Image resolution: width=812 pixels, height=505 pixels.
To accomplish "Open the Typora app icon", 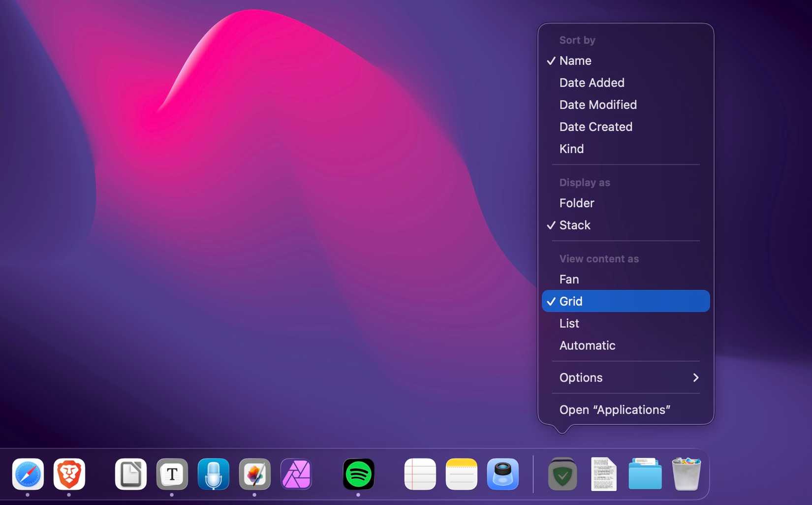I will pyautogui.click(x=172, y=474).
